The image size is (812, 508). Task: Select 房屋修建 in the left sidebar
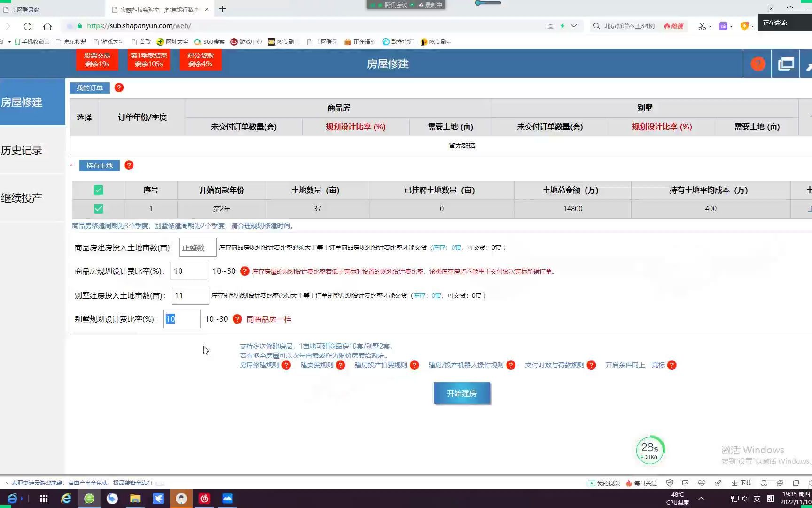point(32,102)
